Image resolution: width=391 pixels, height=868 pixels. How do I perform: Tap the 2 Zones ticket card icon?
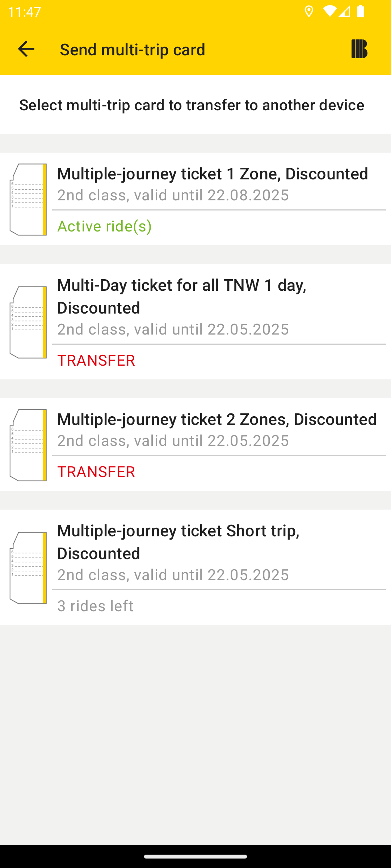[28, 445]
